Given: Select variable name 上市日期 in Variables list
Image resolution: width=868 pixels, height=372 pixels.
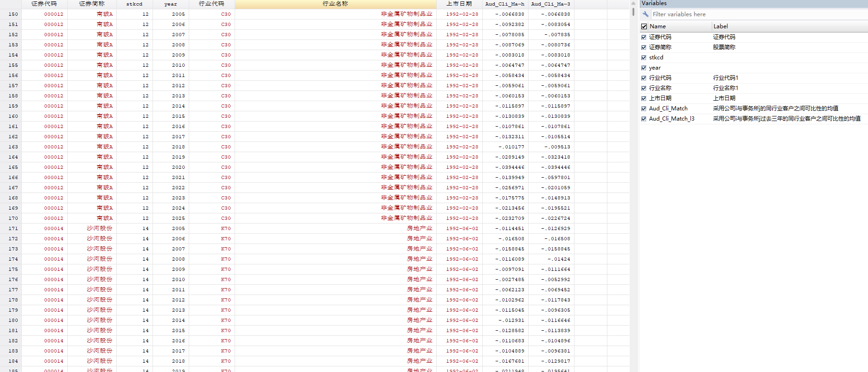Looking at the screenshot, I should coord(660,98).
